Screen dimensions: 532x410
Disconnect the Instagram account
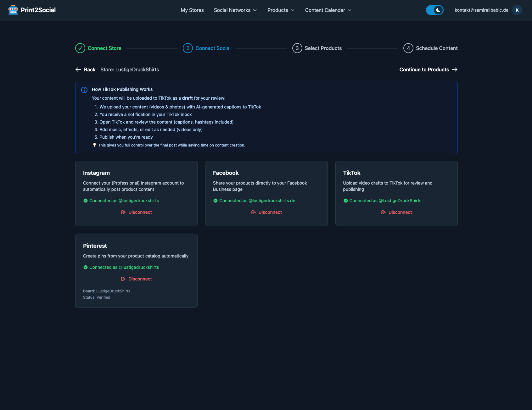(x=137, y=212)
